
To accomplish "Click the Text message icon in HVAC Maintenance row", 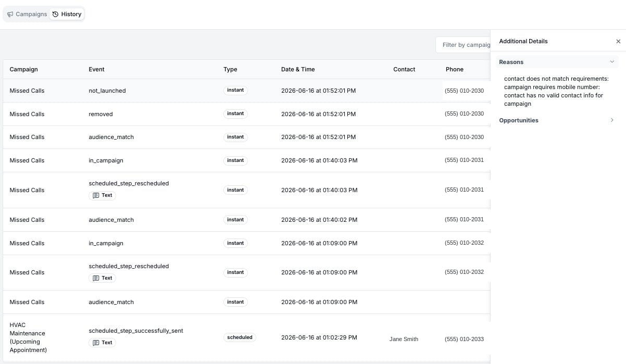I will click(x=96, y=343).
